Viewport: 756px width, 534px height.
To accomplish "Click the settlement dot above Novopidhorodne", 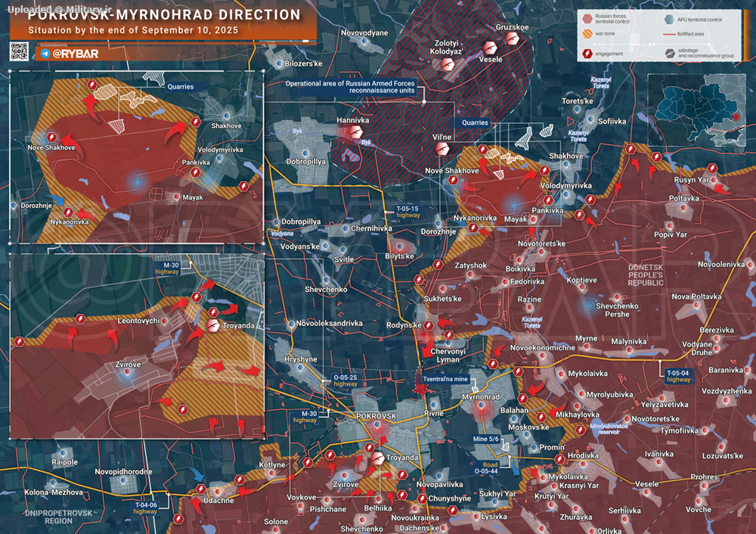I will point(123,480).
